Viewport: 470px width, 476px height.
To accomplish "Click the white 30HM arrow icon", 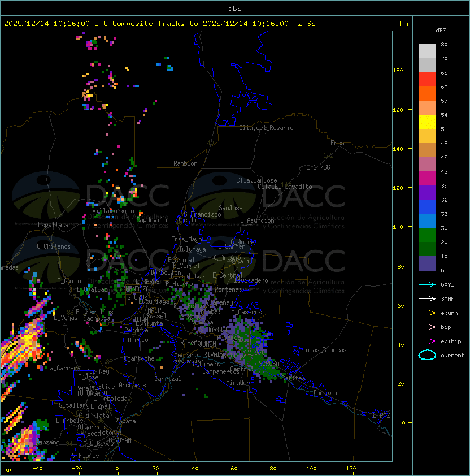I will click(x=427, y=298).
